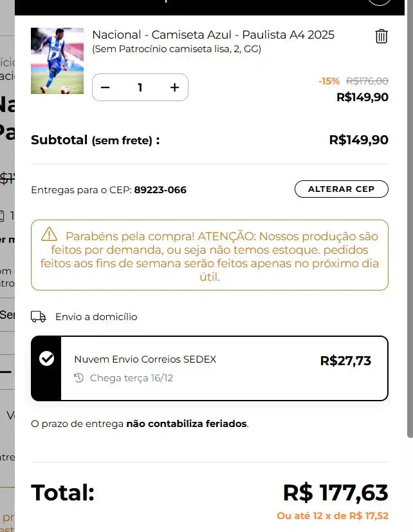Increase quantity with the plus button
The width and height of the screenshot is (413, 532).
coord(174,88)
